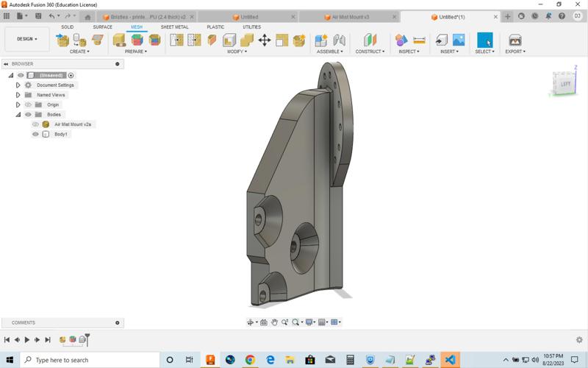Viewport: 588px width, 368px height.
Task: Collapse the Bodies folder
Action: coord(18,115)
